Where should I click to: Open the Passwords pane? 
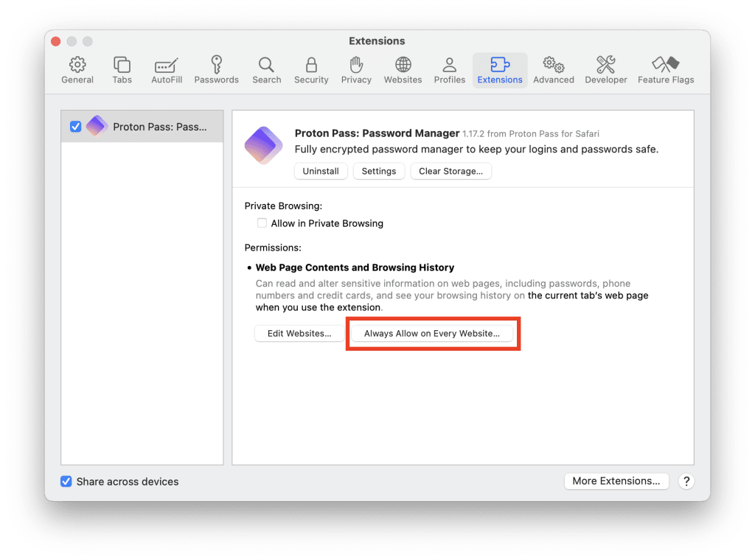click(216, 70)
